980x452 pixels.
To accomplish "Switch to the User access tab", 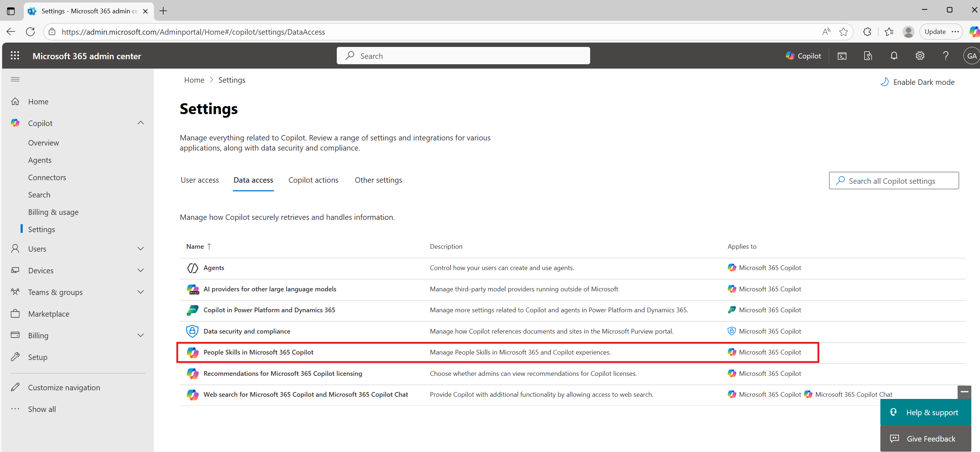I will (200, 180).
